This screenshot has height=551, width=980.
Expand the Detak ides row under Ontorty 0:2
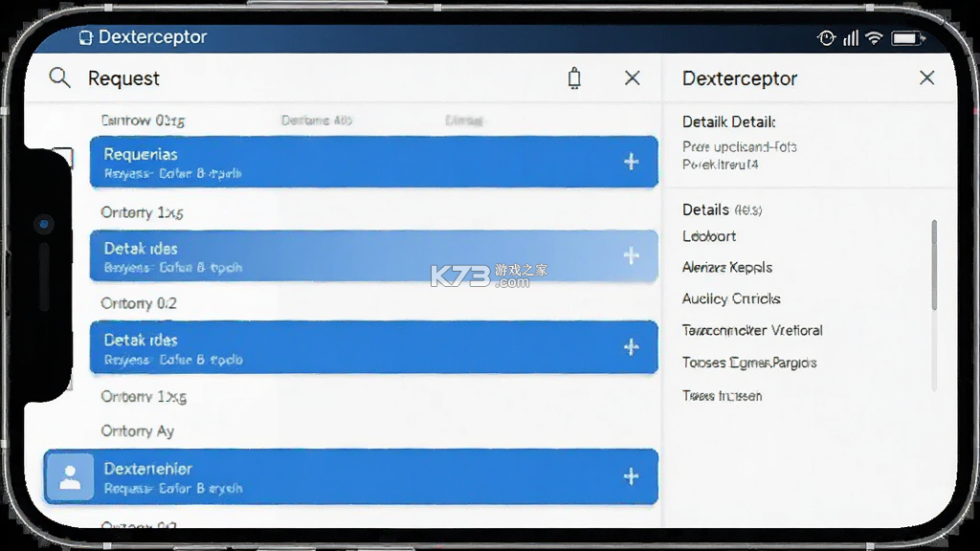point(632,347)
